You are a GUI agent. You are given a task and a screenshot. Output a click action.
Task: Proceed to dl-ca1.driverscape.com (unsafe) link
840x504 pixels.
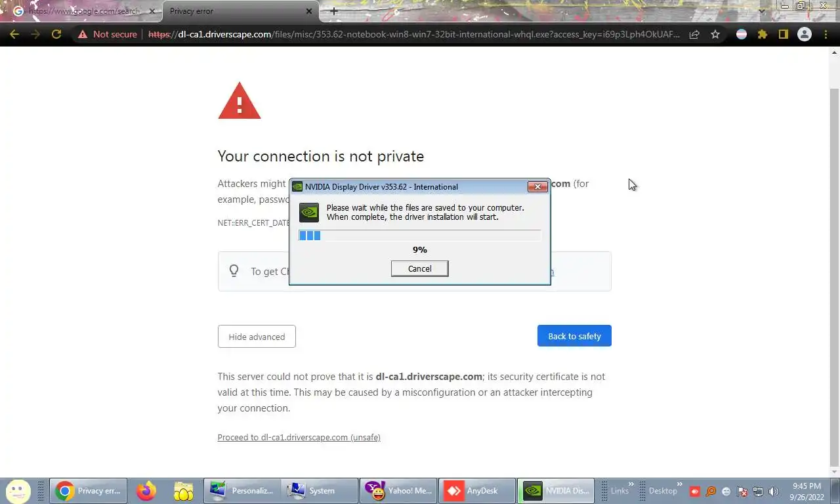pyautogui.click(x=299, y=437)
